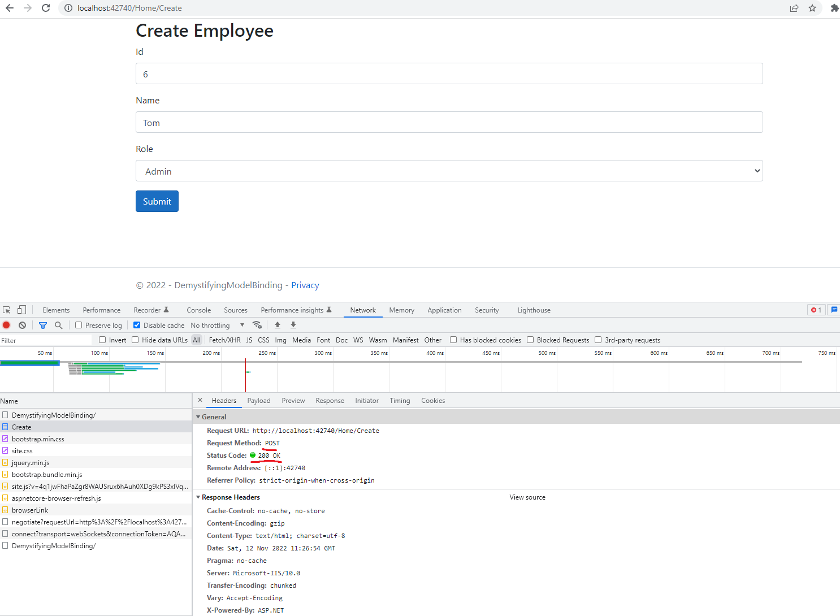Open the Response tab
Viewport: 840px width, 616px height.
(330, 400)
